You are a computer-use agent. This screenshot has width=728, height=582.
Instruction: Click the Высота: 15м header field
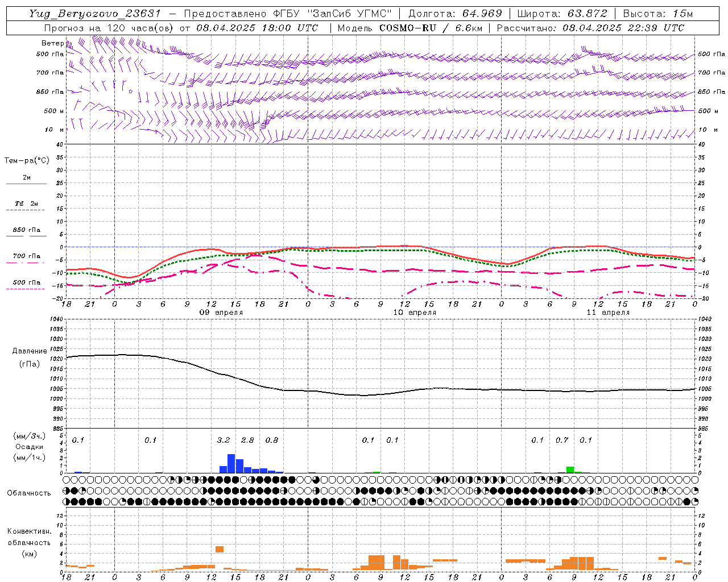(x=658, y=14)
